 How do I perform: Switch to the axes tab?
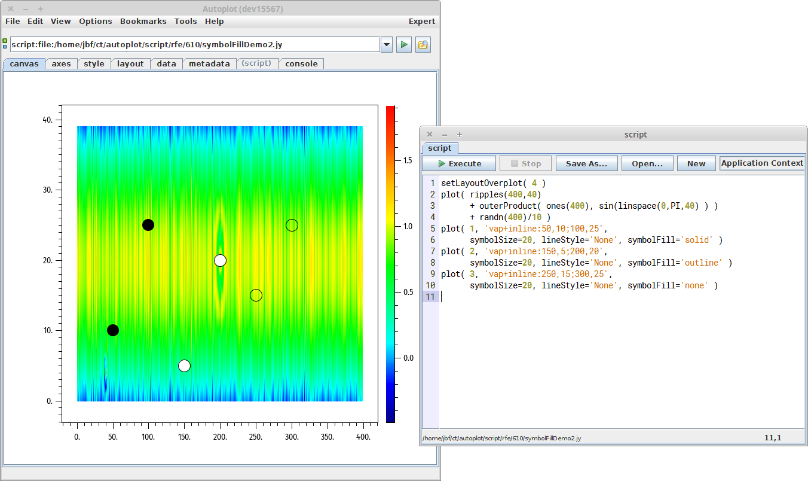61,63
